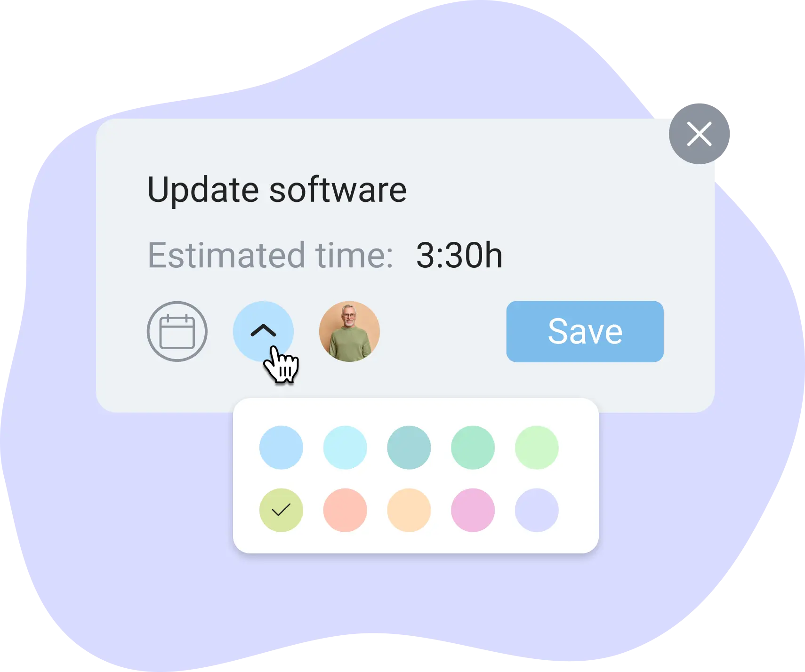Edit the Update software title field
This screenshot has width=805, height=672.
point(277,190)
